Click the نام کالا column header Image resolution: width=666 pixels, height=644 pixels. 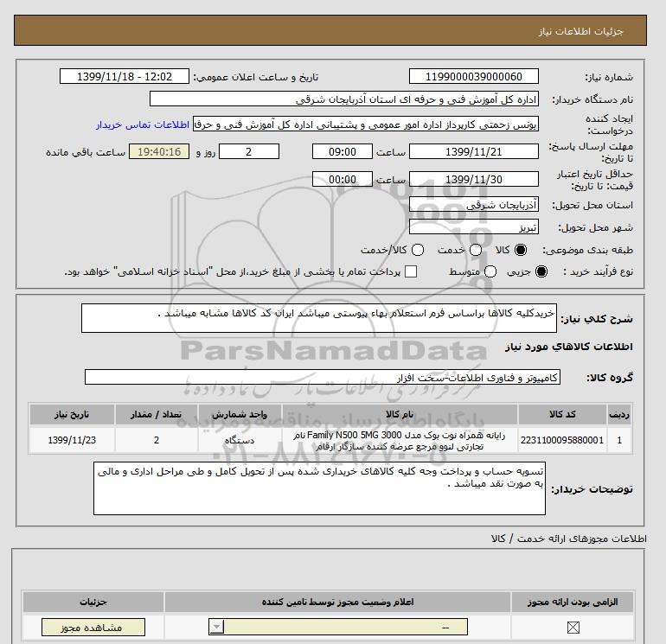click(x=400, y=414)
